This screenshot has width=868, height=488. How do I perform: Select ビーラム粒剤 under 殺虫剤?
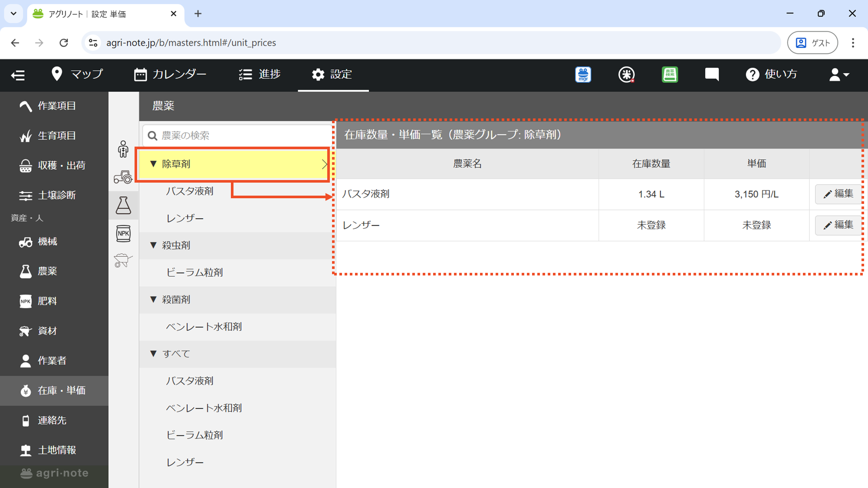click(194, 272)
